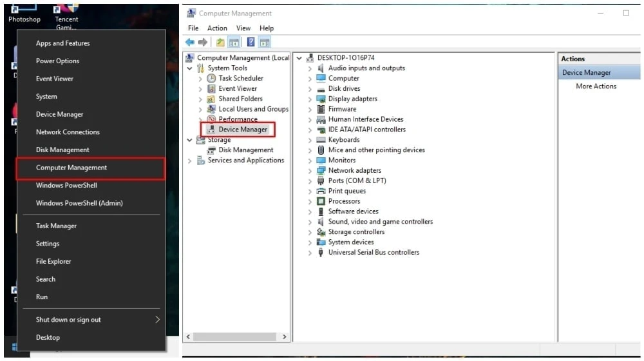
Task: Click the tree scrollbar right arrow
Action: tap(284, 337)
